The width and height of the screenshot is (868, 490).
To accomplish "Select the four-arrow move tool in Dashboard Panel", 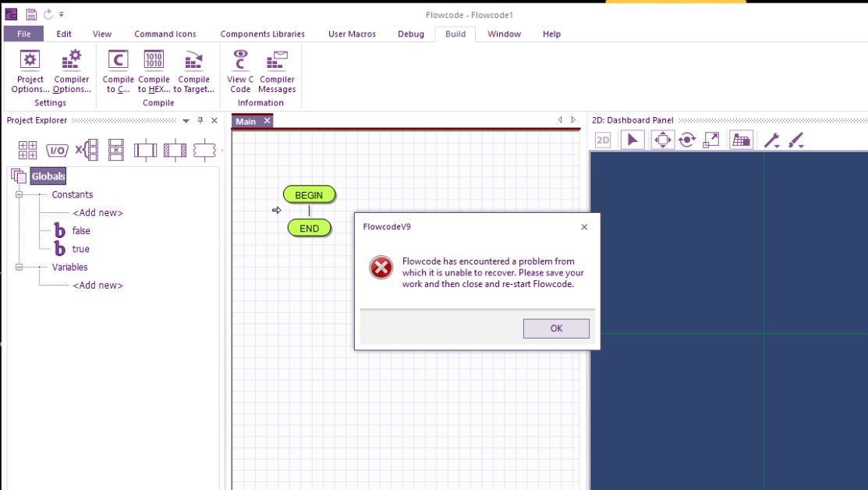I will 663,140.
